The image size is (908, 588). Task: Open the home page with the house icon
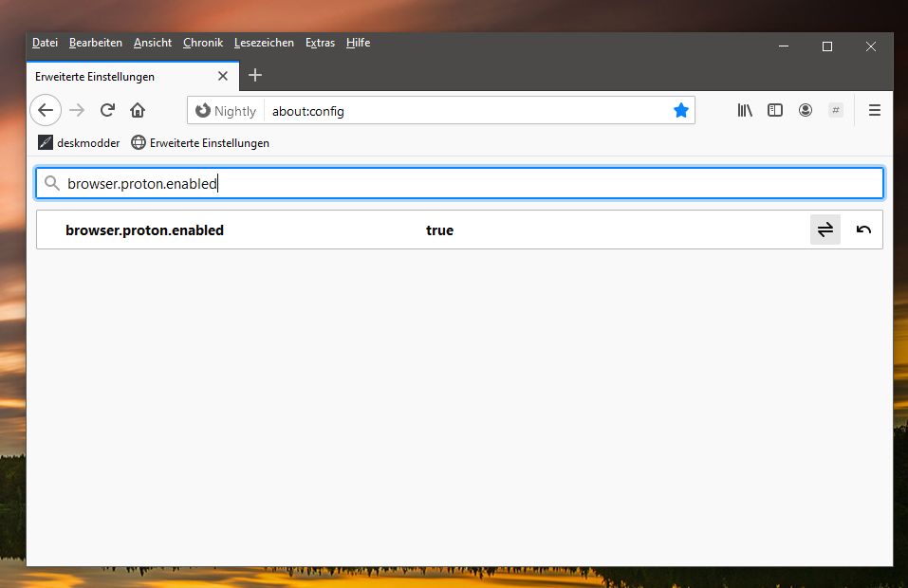[x=138, y=110]
